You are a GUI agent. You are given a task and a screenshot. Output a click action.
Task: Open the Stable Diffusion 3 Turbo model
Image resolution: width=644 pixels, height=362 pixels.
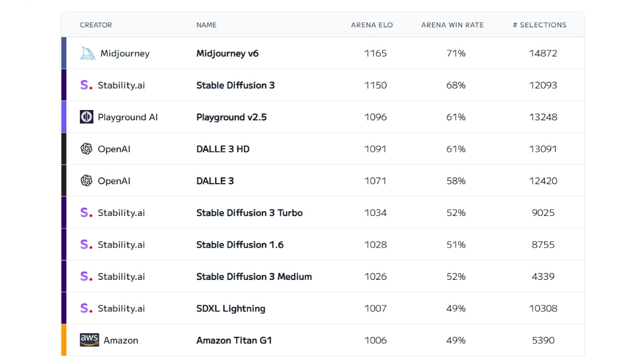250,213
